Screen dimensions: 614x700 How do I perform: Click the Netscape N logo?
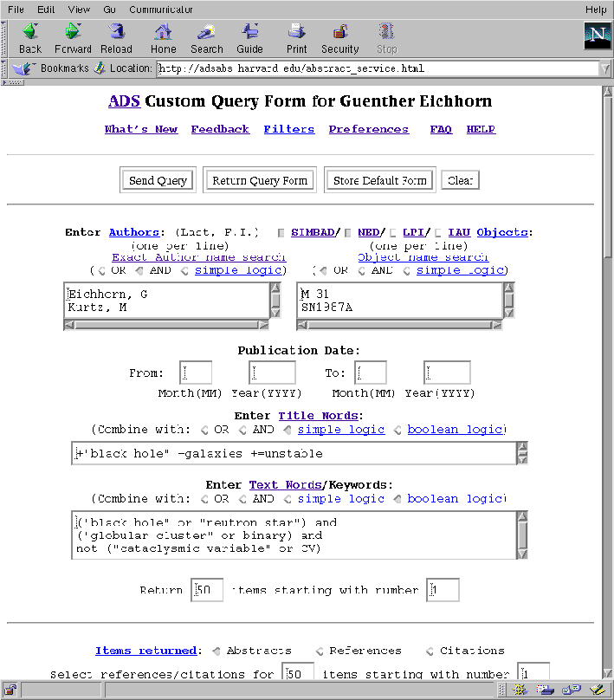pos(597,36)
